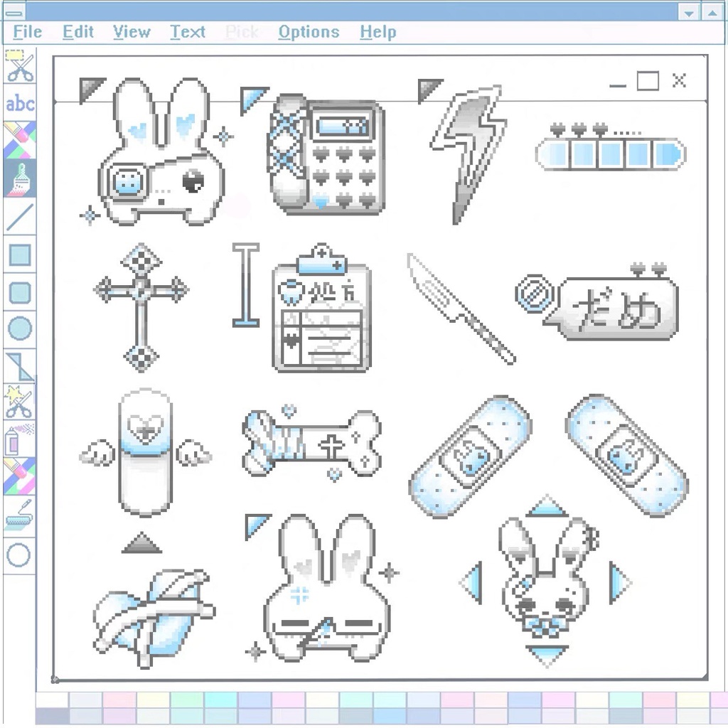Select the highlighted Paintbrush tool
This screenshot has height=728, width=728.
[x=19, y=178]
